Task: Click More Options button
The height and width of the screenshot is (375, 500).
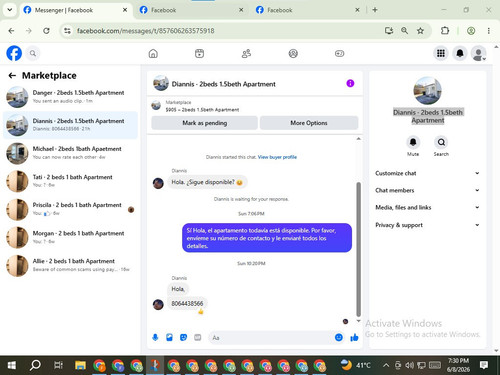Action: [309, 123]
